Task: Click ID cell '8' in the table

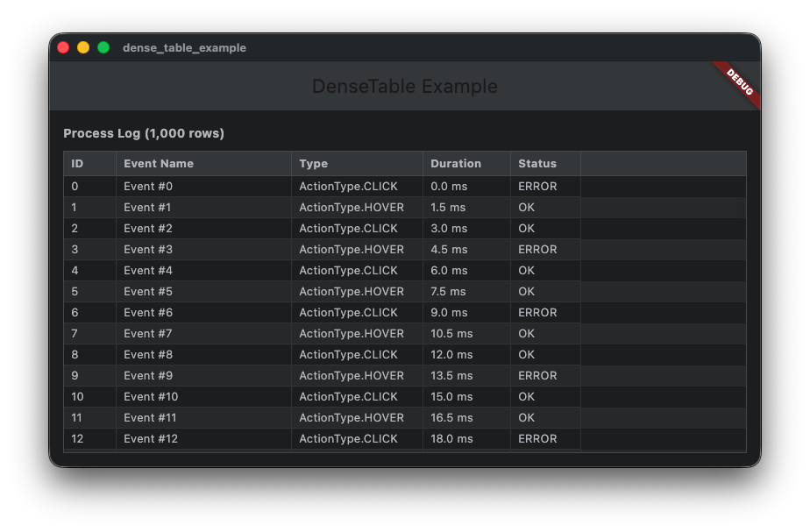Action: (x=90, y=355)
